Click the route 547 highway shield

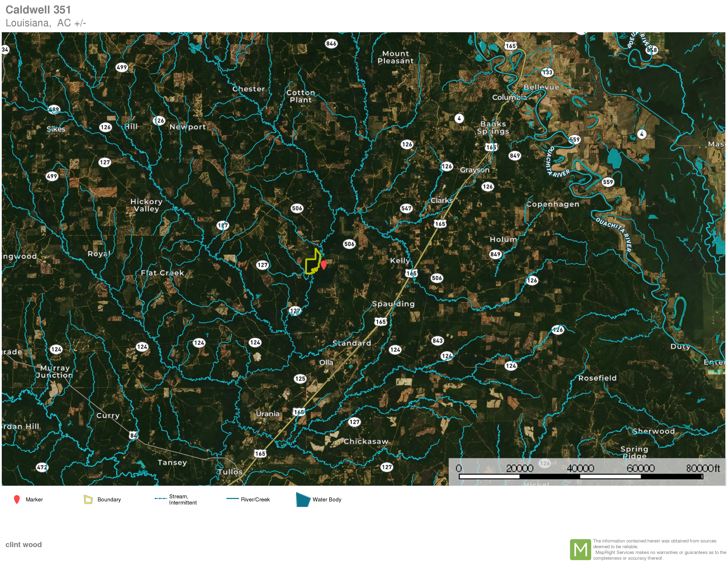(406, 208)
